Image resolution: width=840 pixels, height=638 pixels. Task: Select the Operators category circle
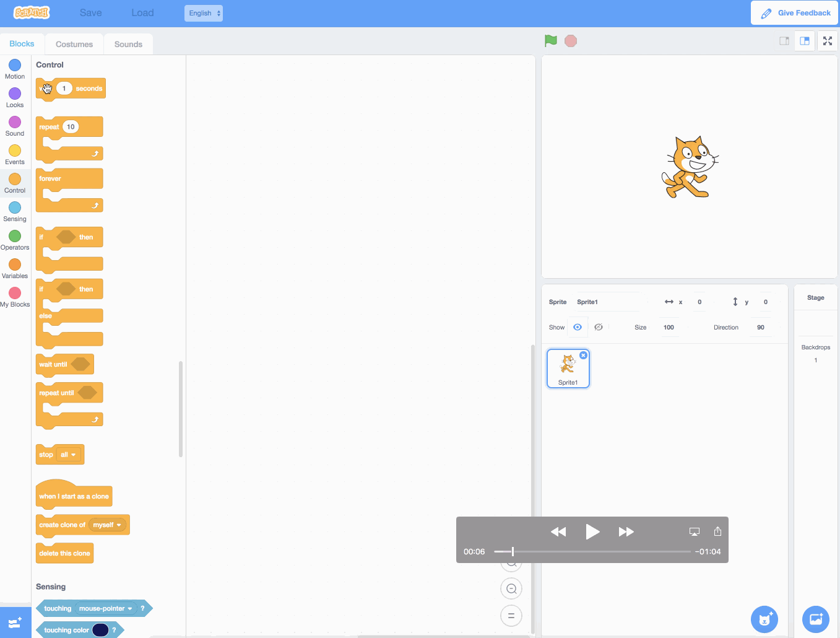(15, 236)
